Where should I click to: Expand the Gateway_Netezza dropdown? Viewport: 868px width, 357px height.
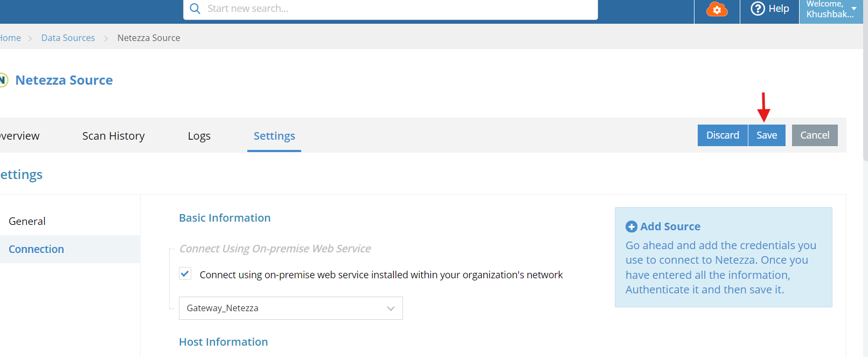click(291, 308)
